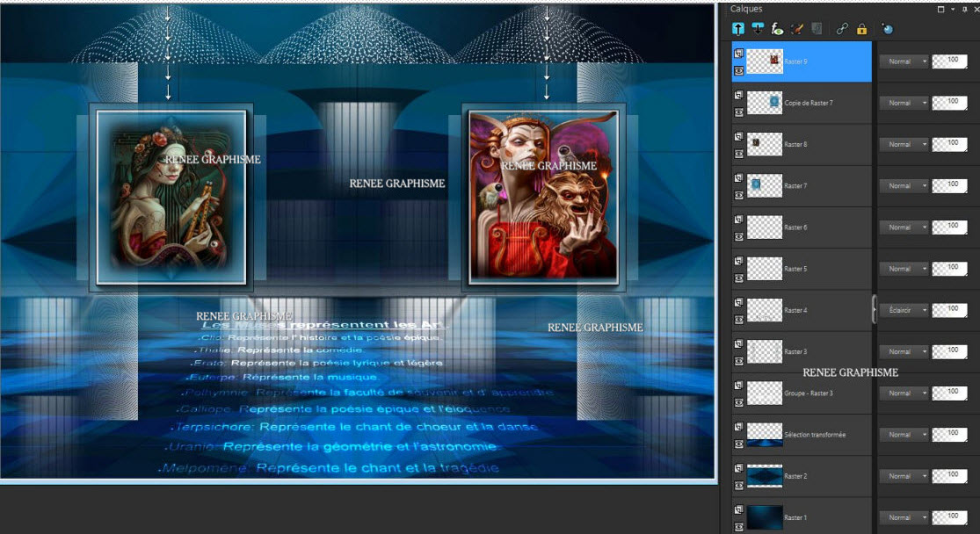This screenshot has height=534, width=980.
Task: Hide the Raster 4 layer
Action: click(x=739, y=320)
